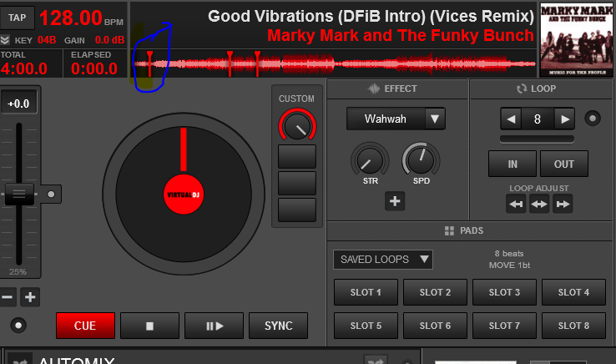The image size is (616, 364).
Task: Click the 25% pitch range label
Action: coord(18,271)
